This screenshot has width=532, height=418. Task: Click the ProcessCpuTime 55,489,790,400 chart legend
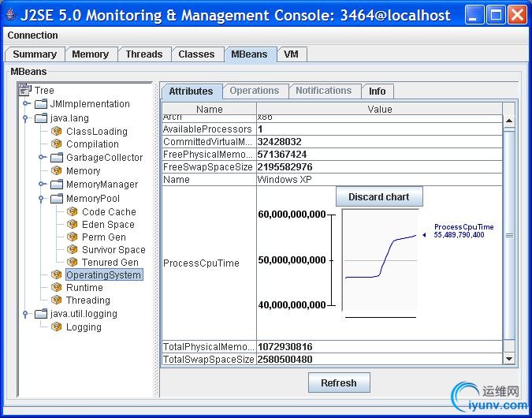click(463, 231)
